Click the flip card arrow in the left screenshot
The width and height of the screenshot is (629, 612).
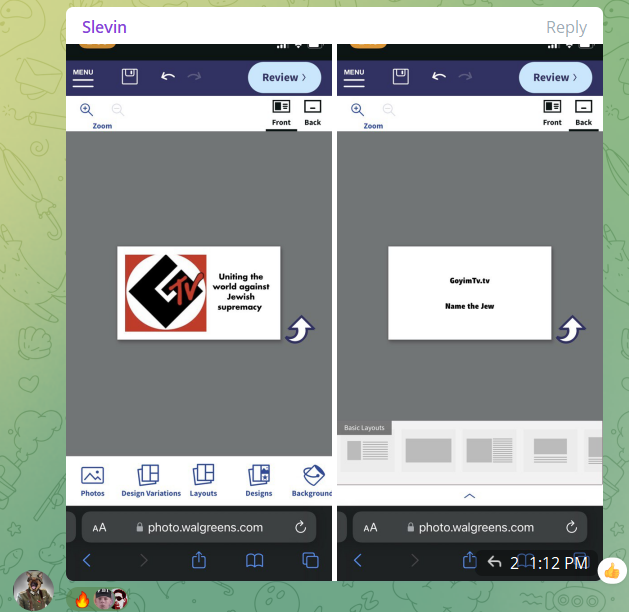[x=300, y=329]
